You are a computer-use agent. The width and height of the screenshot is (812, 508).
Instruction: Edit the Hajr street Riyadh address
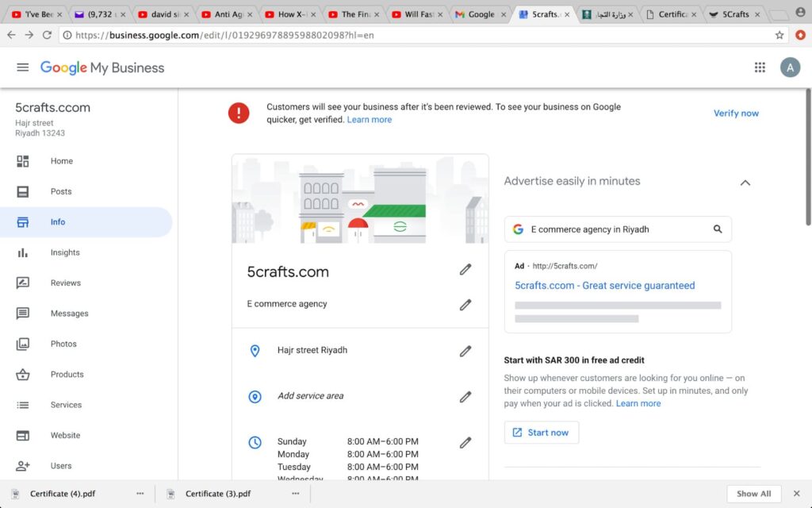(465, 352)
